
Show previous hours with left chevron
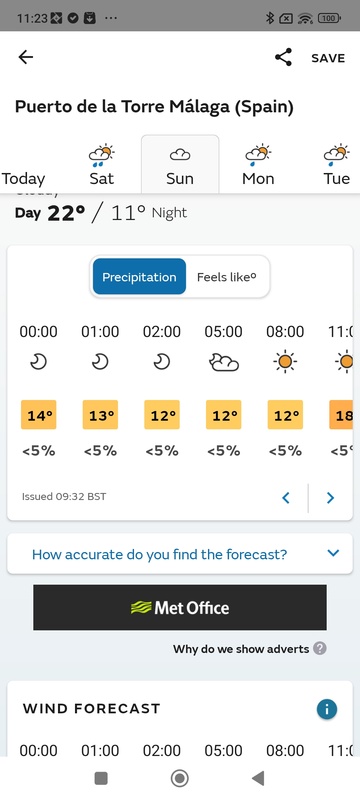(x=286, y=497)
